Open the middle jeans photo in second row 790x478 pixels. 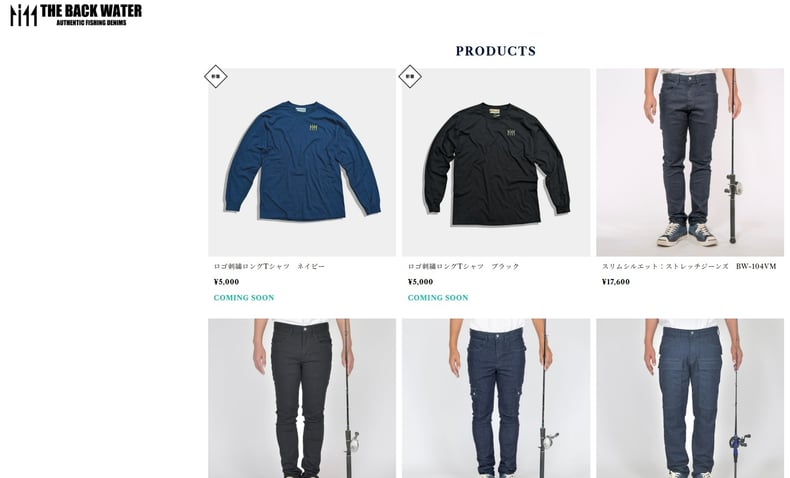click(496, 398)
